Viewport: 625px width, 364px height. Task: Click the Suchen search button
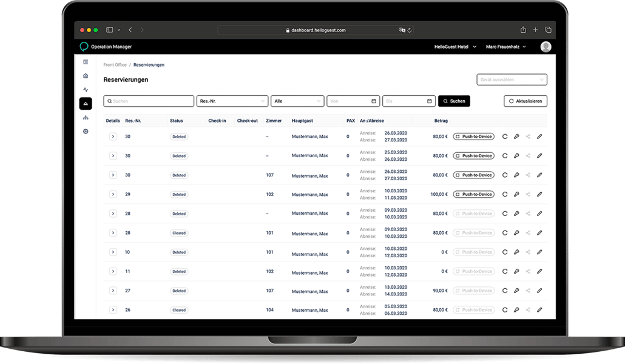pyautogui.click(x=454, y=101)
